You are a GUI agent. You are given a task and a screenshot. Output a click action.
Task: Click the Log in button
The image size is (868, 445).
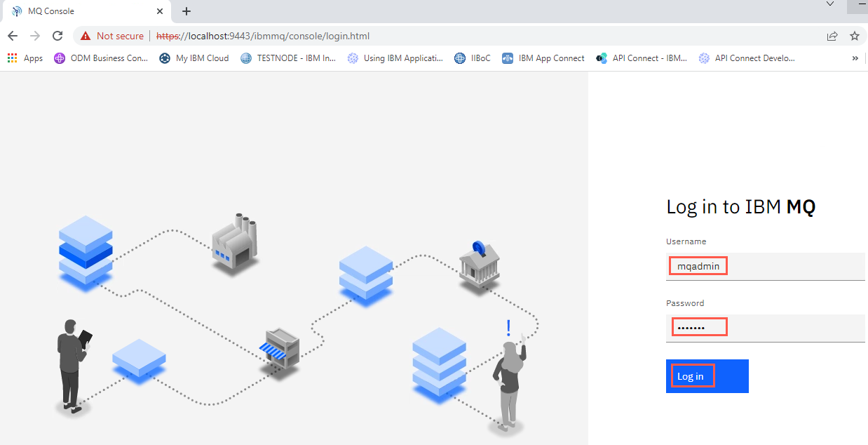tap(707, 376)
